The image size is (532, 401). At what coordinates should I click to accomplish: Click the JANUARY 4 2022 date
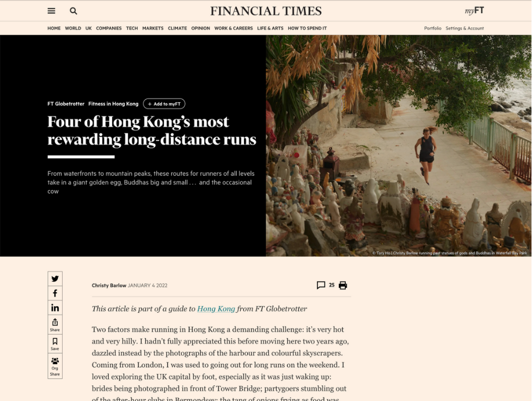tap(148, 286)
